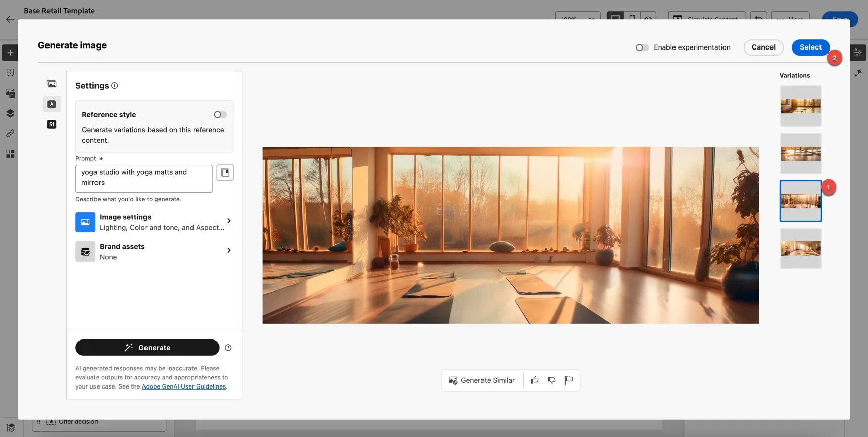Click the Prompt text field
The image size is (868, 437).
(144, 178)
